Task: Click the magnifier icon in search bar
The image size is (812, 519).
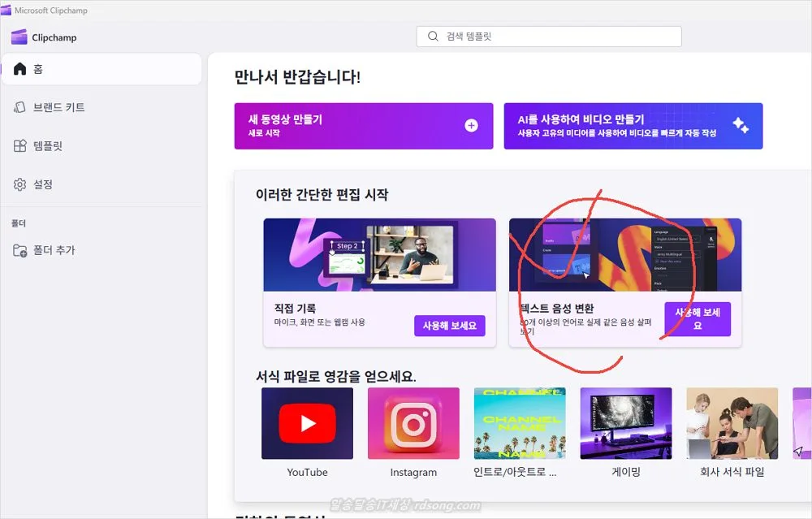Action: (434, 36)
